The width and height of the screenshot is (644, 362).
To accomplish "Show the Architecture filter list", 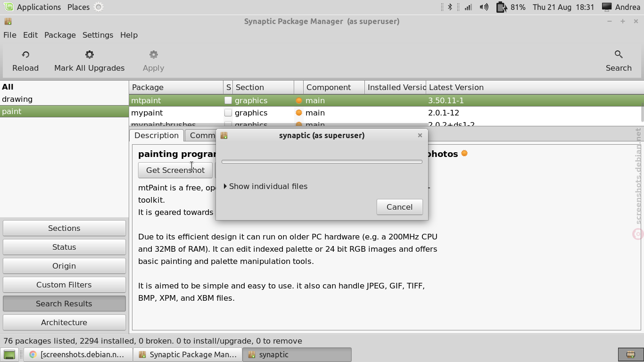I will click(x=64, y=322).
